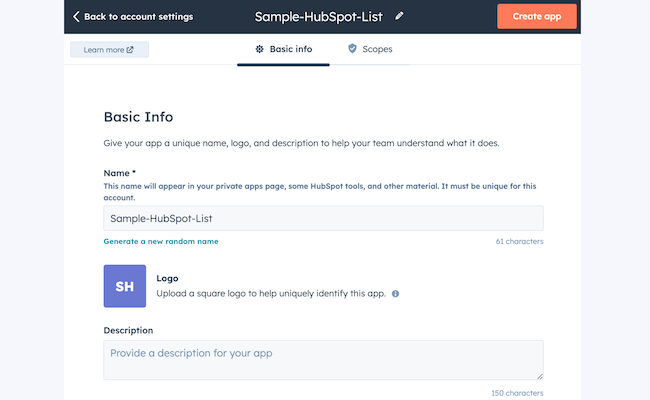650x400 pixels.
Task: Click the logo info tooltip icon
Action: [395, 293]
